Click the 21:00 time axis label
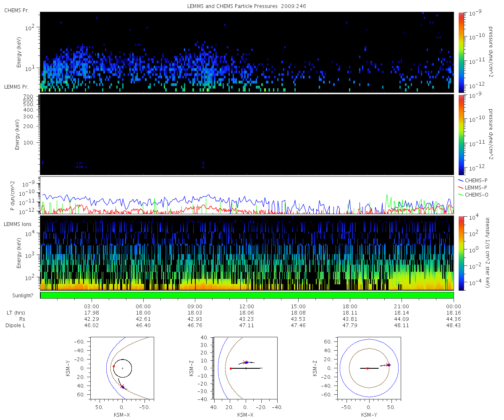This screenshot has height=420, width=504. coord(402,307)
